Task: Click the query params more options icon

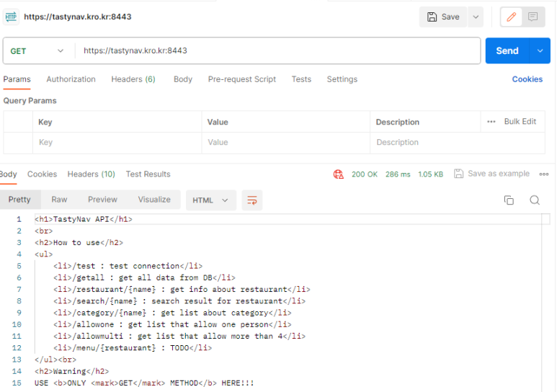Action: pos(491,122)
